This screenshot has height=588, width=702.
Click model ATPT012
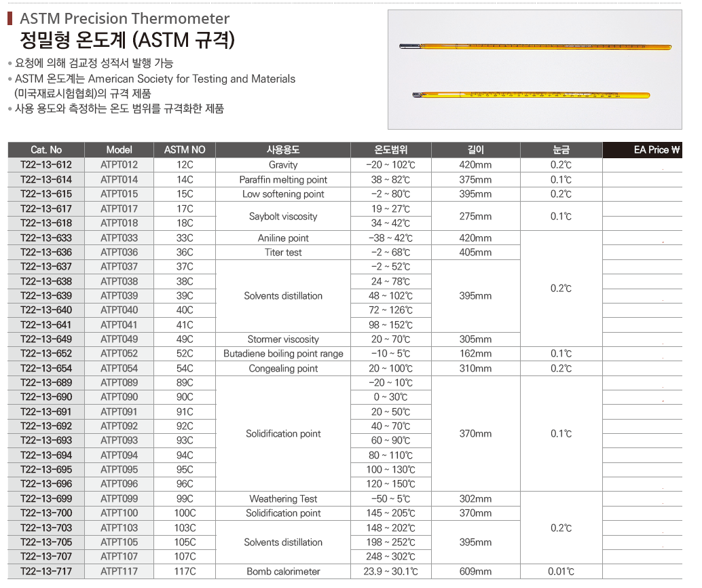pyautogui.click(x=119, y=165)
